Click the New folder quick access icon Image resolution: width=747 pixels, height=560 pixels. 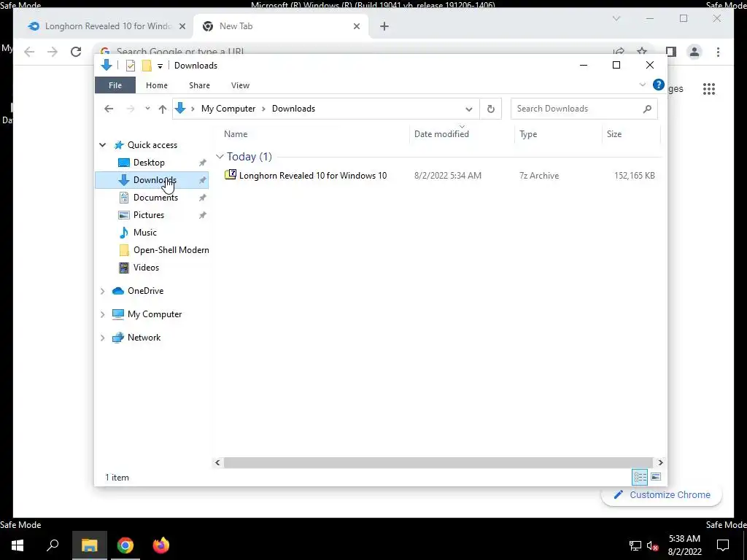[147, 66]
